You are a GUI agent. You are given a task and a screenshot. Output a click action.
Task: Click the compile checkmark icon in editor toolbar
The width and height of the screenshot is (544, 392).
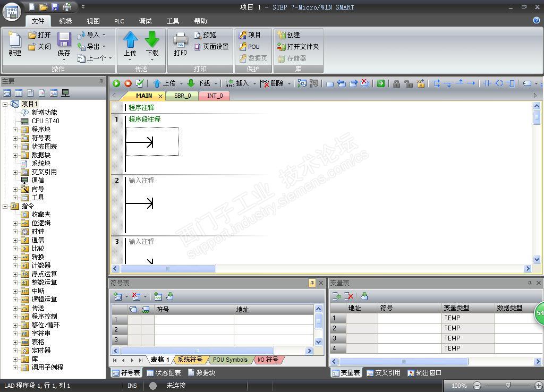click(x=140, y=83)
